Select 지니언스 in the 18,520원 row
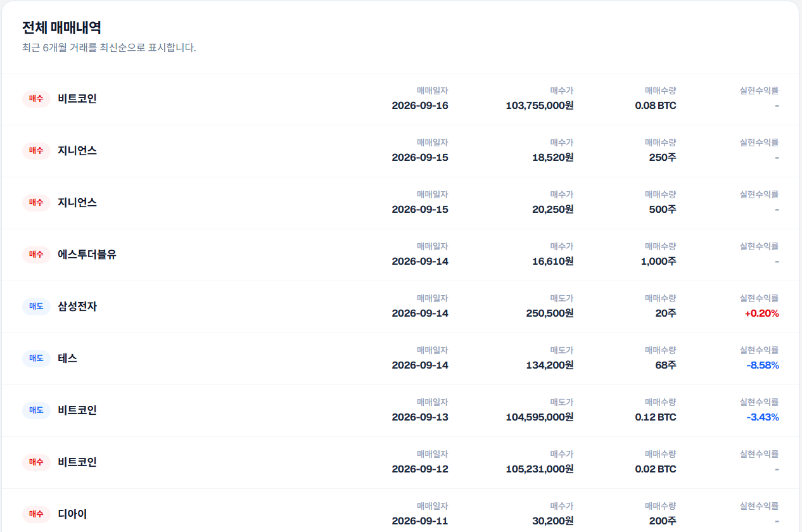This screenshot has height=532, width=802. (77, 151)
